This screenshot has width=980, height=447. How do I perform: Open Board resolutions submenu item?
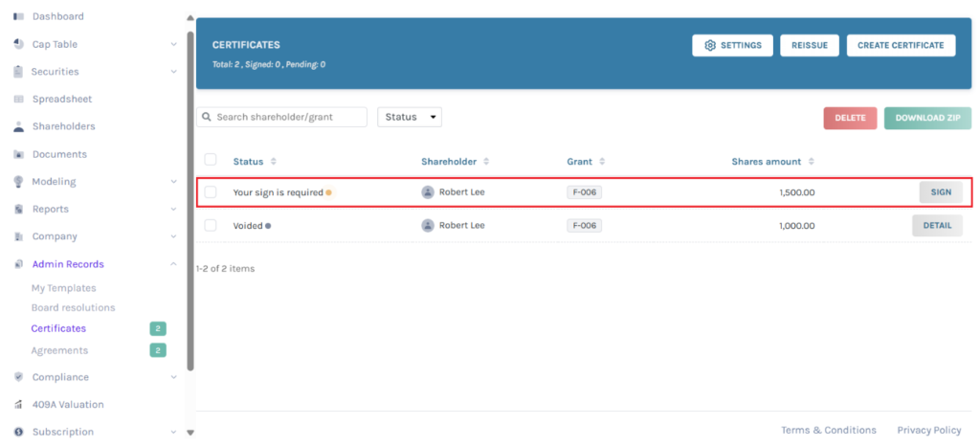tap(73, 307)
